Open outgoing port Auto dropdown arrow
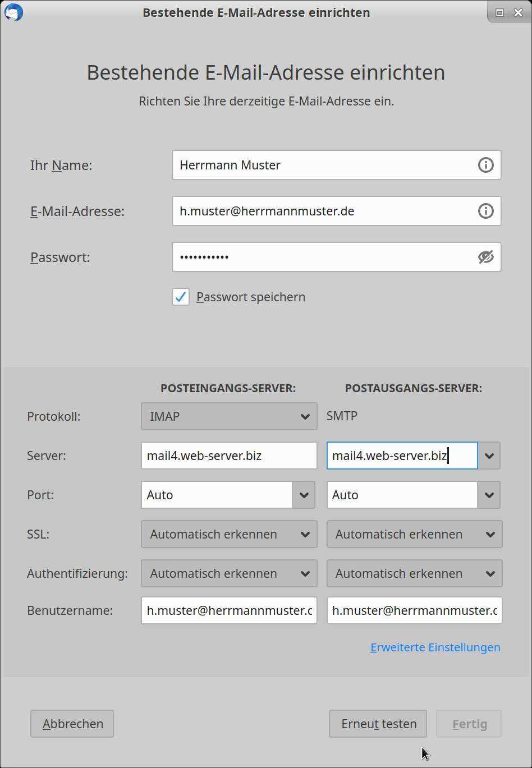The width and height of the screenshot is (532, 768). coord(489,495)
